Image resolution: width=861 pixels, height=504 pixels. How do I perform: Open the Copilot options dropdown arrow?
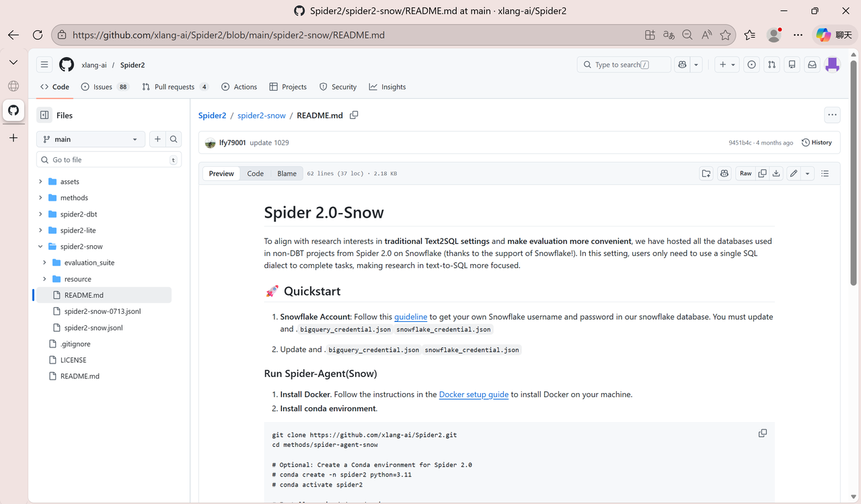tap(696, 65)
